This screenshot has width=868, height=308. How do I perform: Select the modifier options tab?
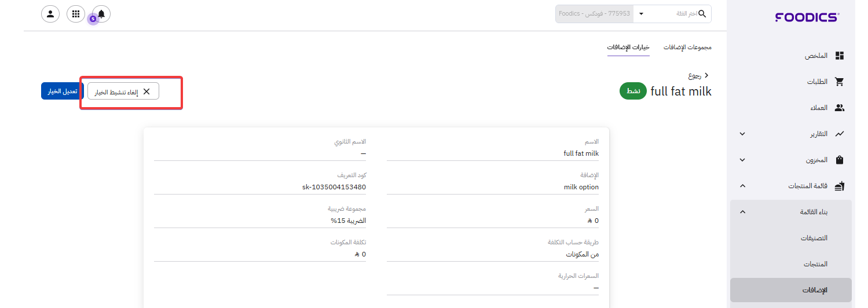[628, 47]
